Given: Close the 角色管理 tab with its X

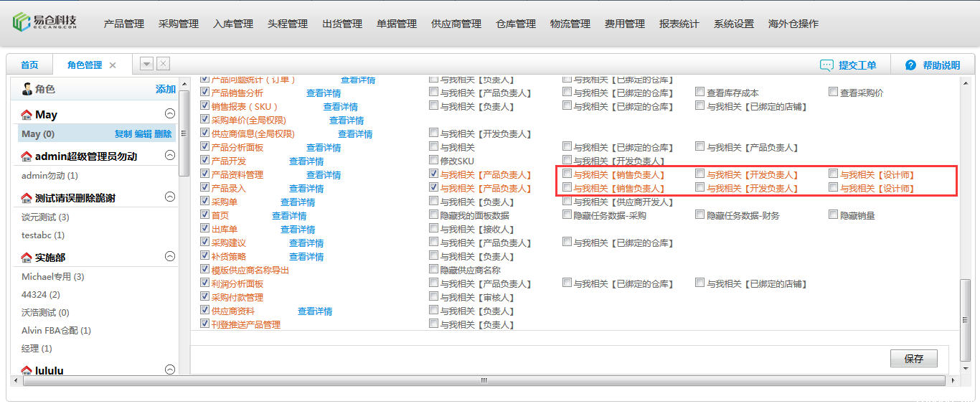Looking at the screenshot, I should point(113,65).
